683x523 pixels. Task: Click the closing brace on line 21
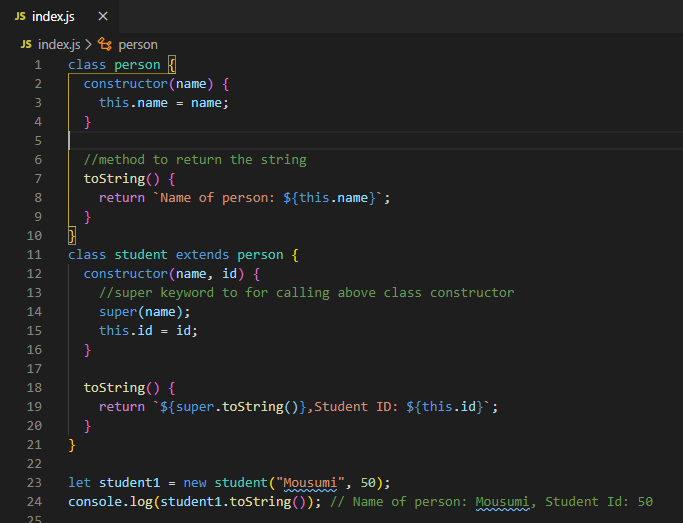(x=72, y=445)
